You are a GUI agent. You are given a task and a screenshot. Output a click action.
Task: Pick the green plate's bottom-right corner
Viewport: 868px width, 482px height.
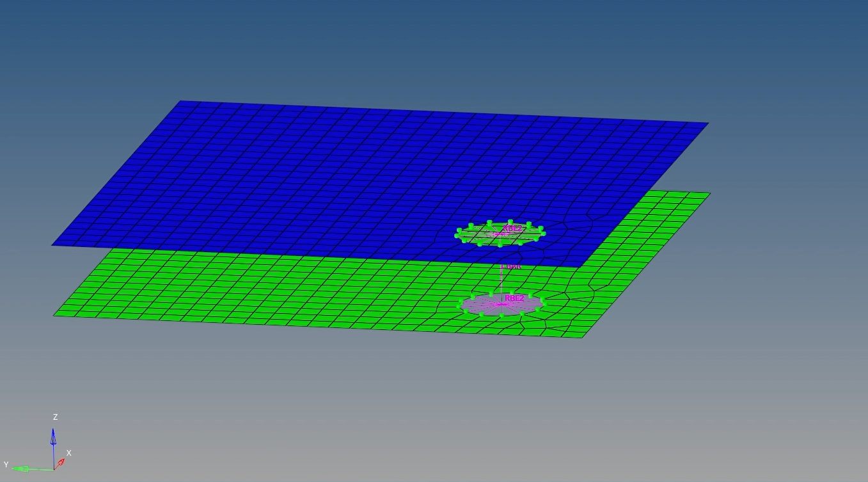pos(583,337)
